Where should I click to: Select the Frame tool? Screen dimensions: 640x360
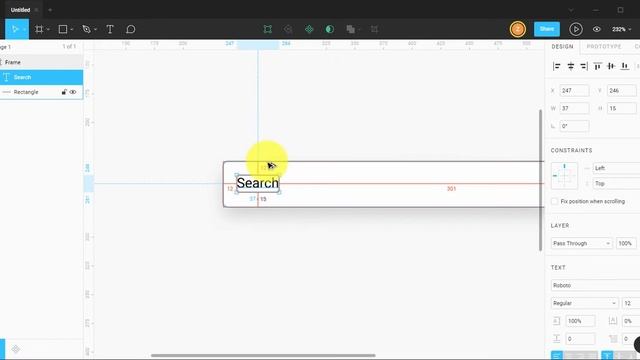pyautogui.click(x=39, y=29)
